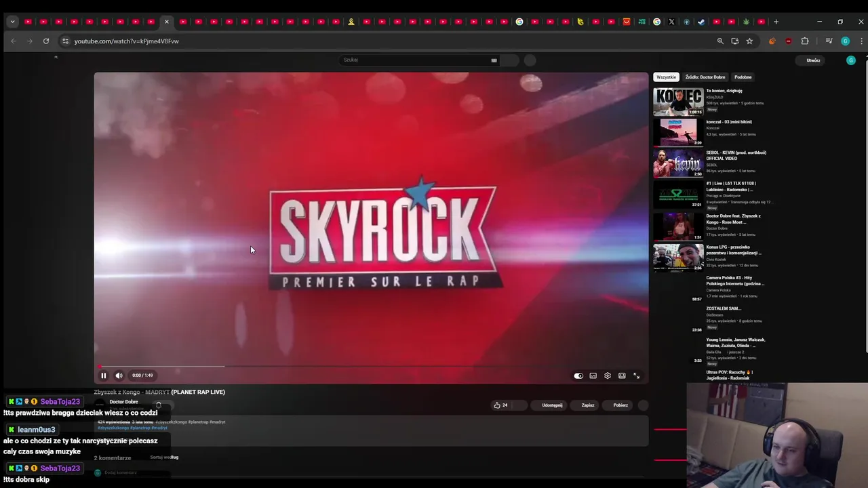Enter full screen mode on the video
The height and width of the screenshot is (488, 868).
point(636,375)
